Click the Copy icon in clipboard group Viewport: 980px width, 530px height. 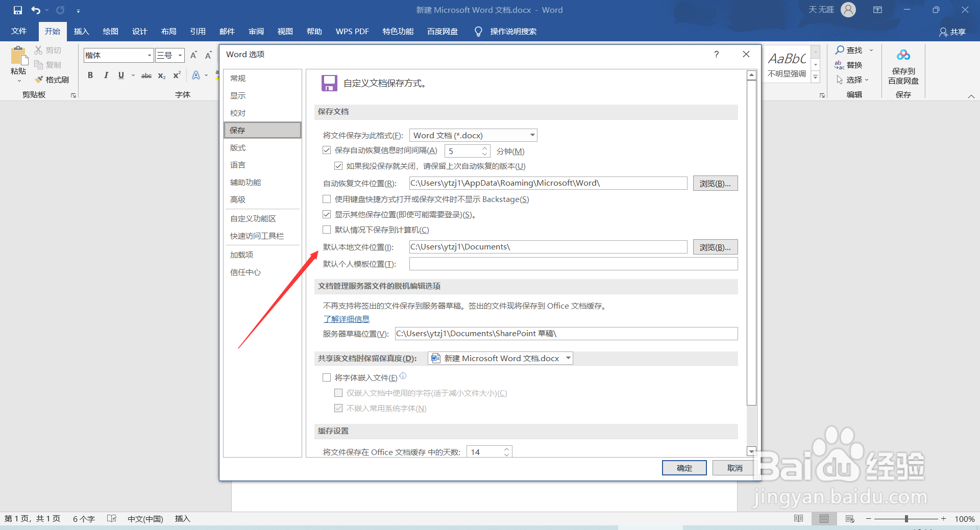(x=38, y=65)
